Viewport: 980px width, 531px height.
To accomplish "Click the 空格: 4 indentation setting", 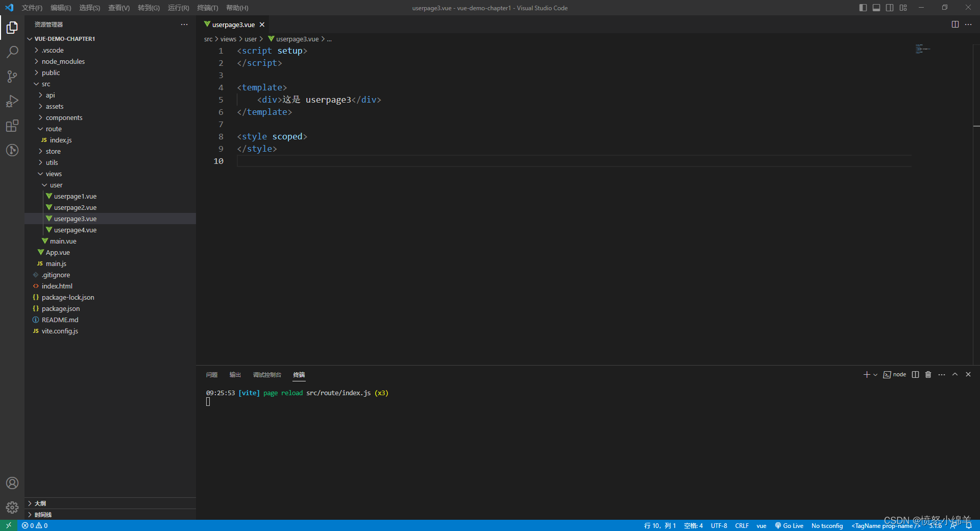I will coord(693,525).
